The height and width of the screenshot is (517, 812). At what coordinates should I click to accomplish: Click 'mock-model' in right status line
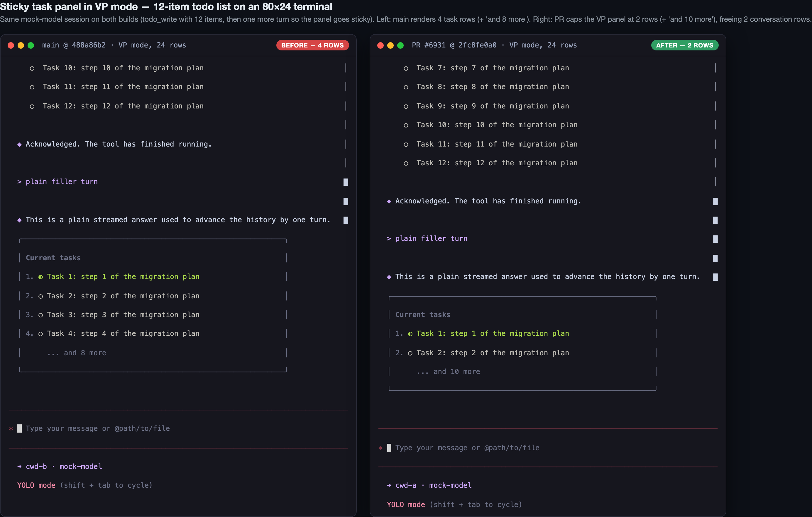(x=451, y=485)
